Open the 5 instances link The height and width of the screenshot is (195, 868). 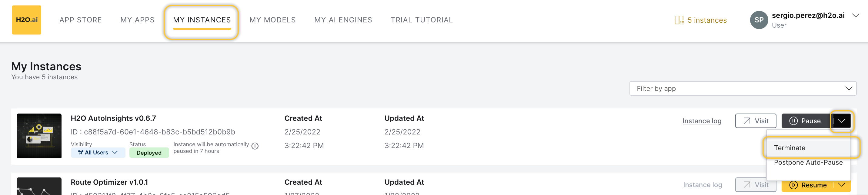[x=707, y=20]
